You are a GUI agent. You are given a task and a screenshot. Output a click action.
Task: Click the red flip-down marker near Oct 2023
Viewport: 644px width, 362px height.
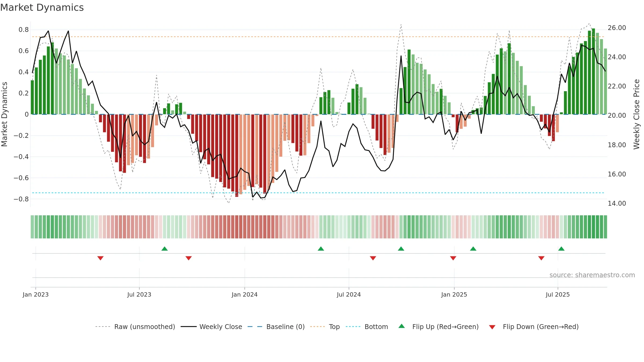[189, 258]
